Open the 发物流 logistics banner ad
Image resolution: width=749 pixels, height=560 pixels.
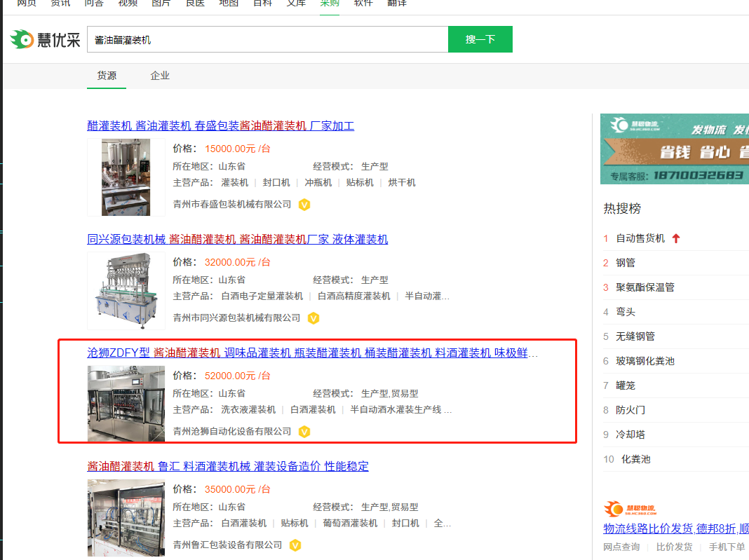(675, 149)
